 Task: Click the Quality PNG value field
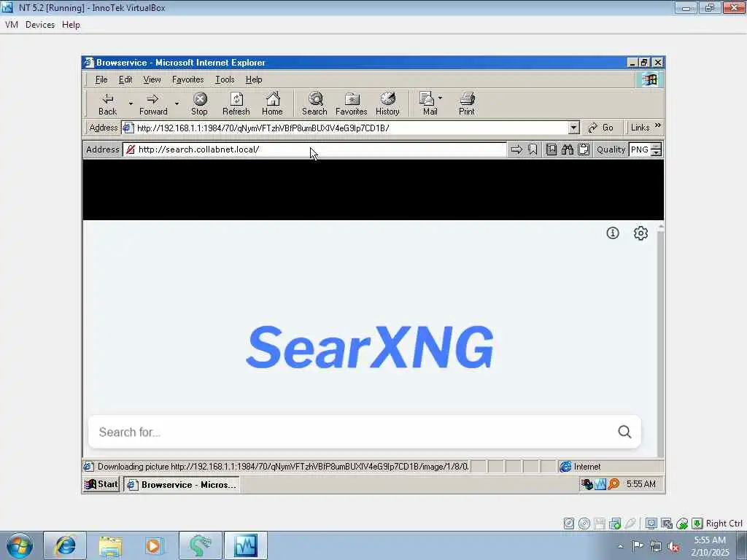[x=640, y=149]
